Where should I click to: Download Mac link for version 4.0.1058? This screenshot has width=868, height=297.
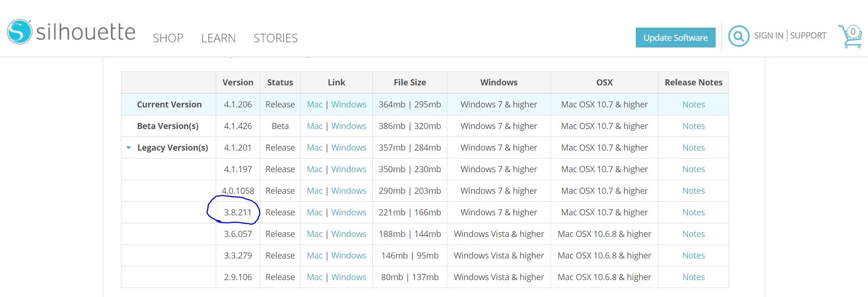(315, 191)
